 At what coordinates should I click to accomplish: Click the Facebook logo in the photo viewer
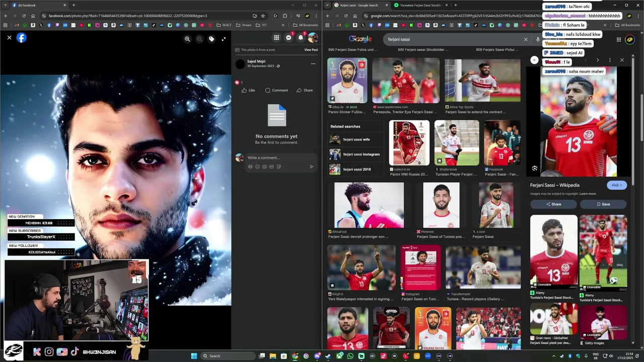point(21,38)
